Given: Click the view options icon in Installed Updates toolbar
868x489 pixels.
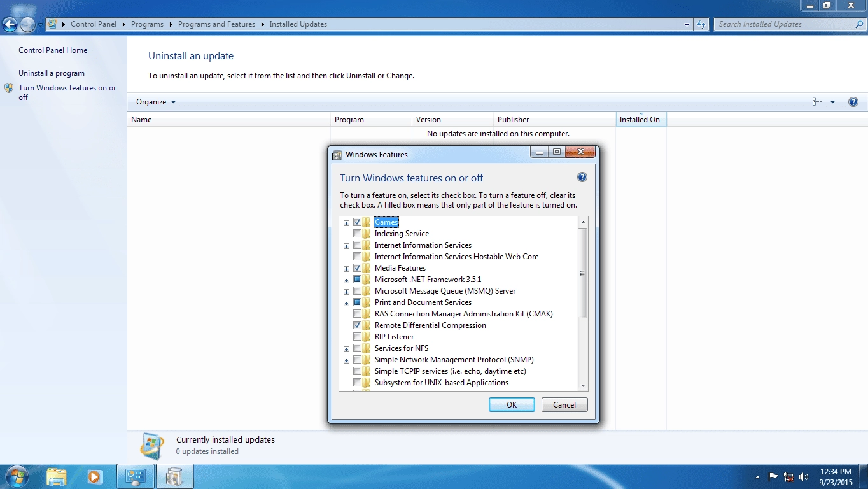Looking at the screenshot, I should coord(818,102).
